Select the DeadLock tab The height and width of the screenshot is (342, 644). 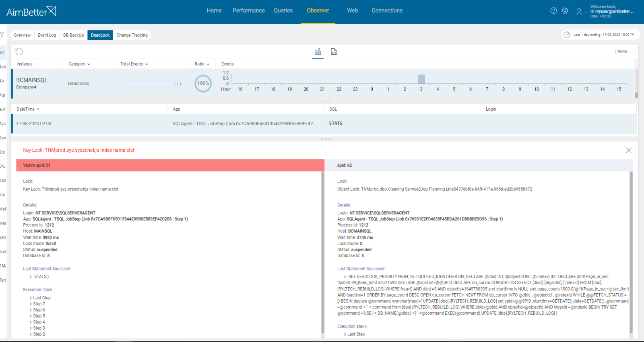pyautogui.click(x=100, y=35)
